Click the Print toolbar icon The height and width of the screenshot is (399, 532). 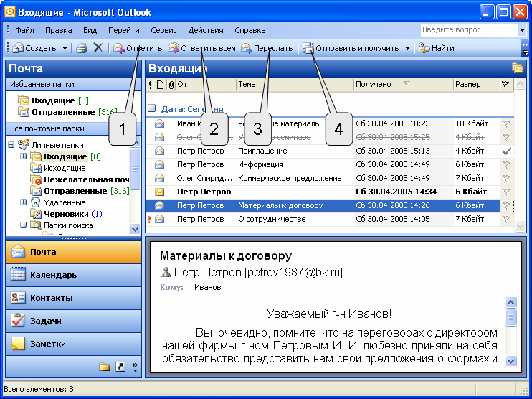click(x=82, y=48)
